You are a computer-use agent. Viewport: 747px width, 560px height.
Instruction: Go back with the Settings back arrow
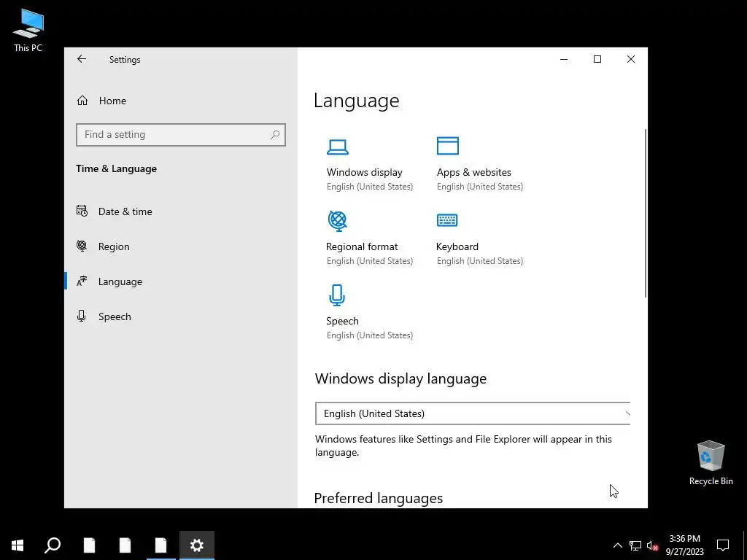[x=82, y=59]
